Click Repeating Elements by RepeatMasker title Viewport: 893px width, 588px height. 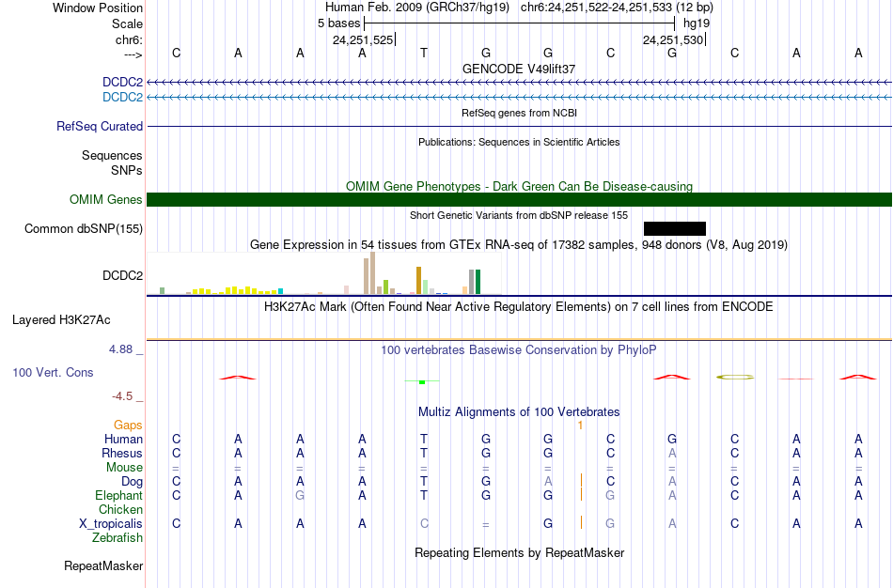coord(519,552)
